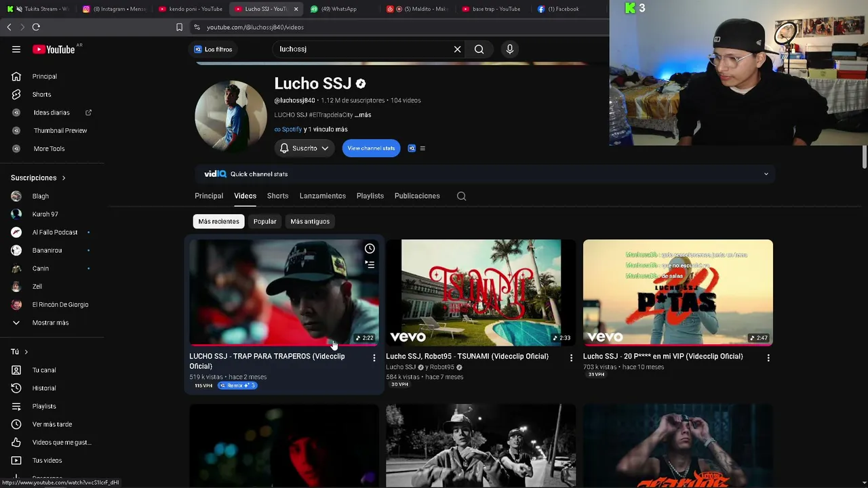
Task: Expand the channel description with "...más"
Action: coord(363,115)
